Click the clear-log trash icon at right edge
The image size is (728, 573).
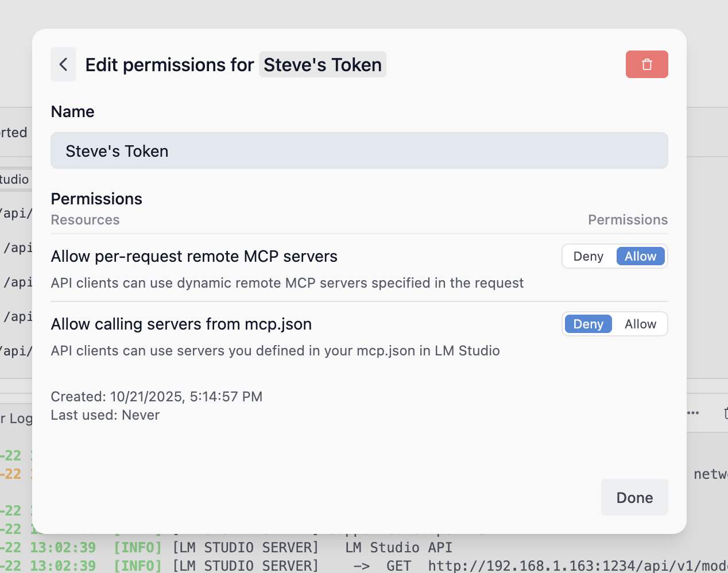[725, 413]
